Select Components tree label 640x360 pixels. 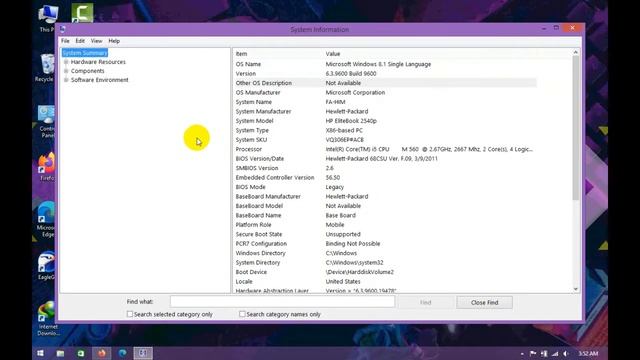coord(87,71)
